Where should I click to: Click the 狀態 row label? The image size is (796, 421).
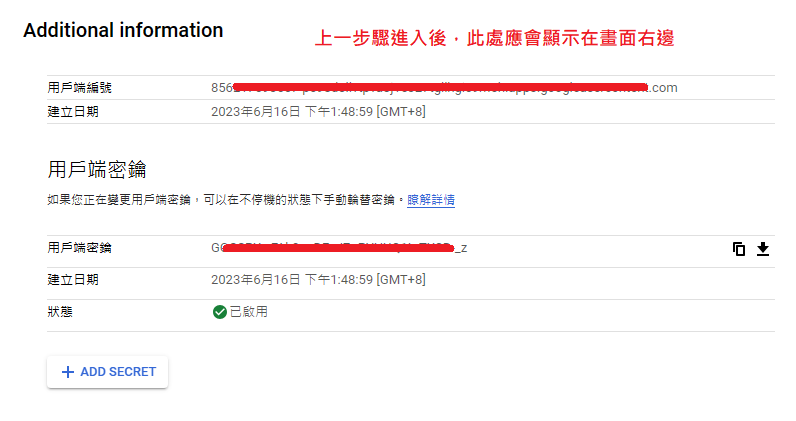(x=60, y=312)
